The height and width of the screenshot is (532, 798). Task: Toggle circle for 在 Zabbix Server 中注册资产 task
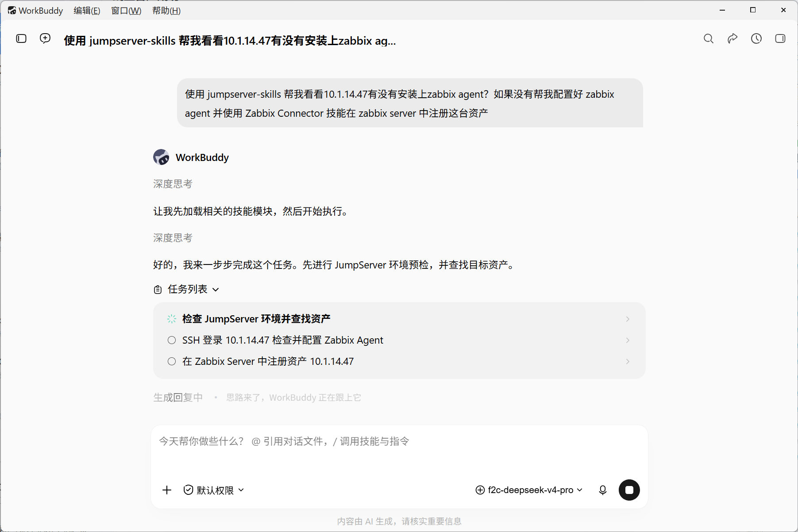click(172, 361)
